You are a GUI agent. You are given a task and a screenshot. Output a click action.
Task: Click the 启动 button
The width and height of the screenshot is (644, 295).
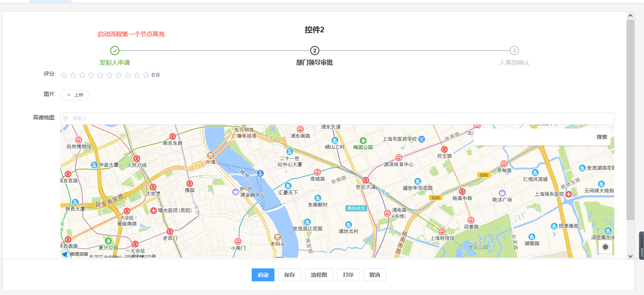[x=263, y=275]
